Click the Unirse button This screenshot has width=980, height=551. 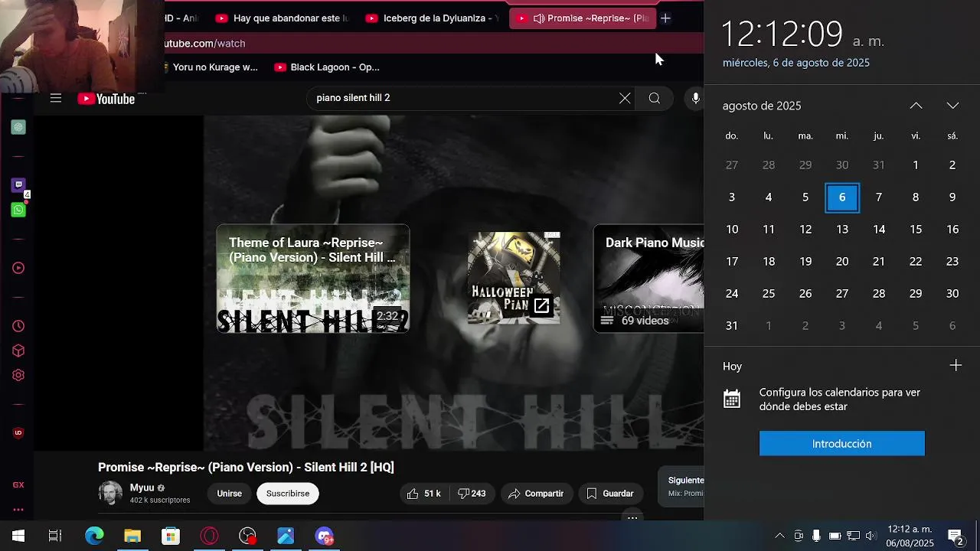(x=229, y=494)
